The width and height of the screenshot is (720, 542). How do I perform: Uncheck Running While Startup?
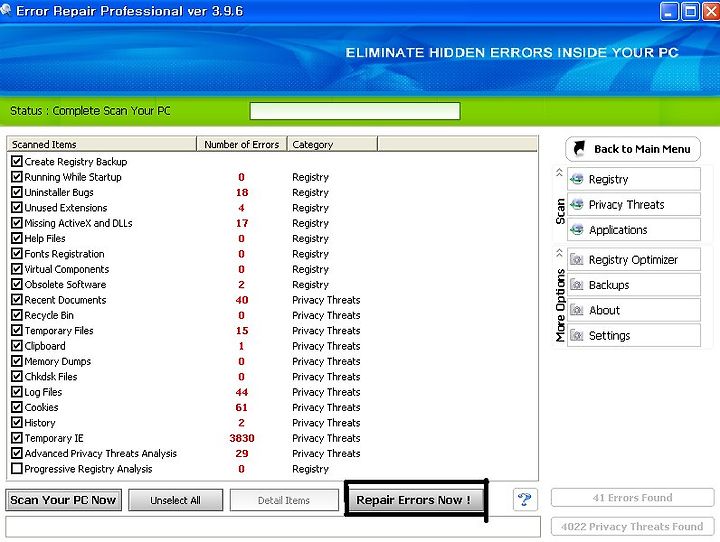[17, 176]
